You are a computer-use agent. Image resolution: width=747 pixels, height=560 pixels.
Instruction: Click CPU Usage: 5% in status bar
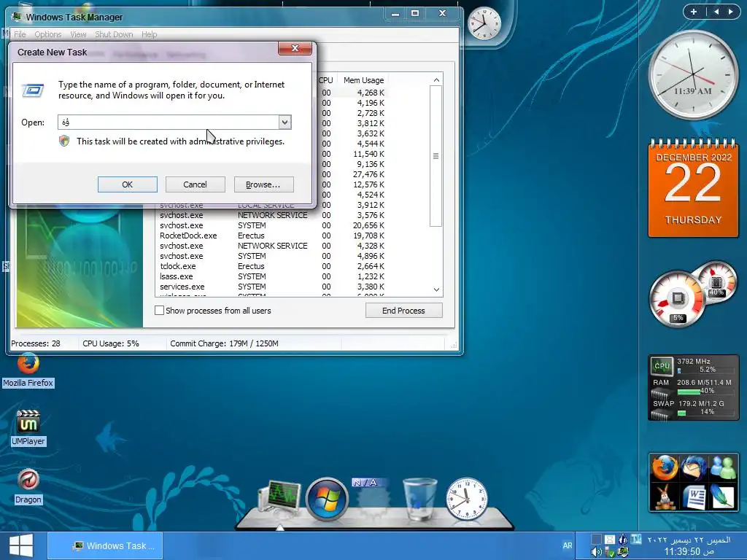111,343
